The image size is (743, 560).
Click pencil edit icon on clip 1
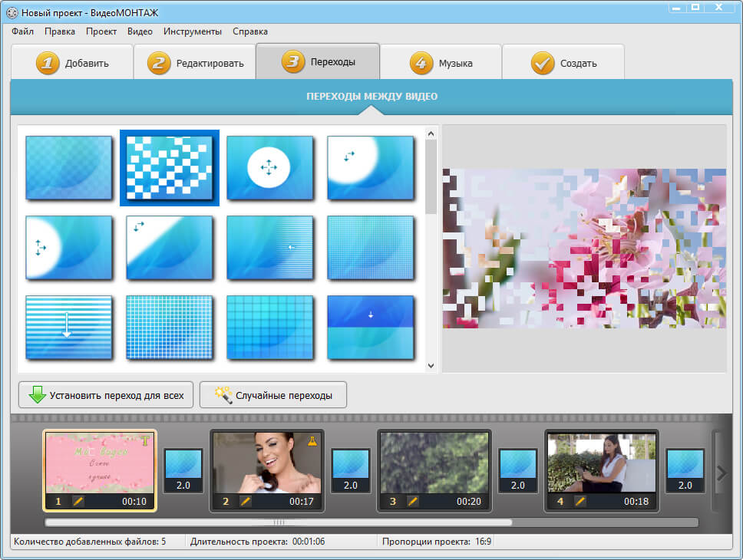(x=78, y=501)
